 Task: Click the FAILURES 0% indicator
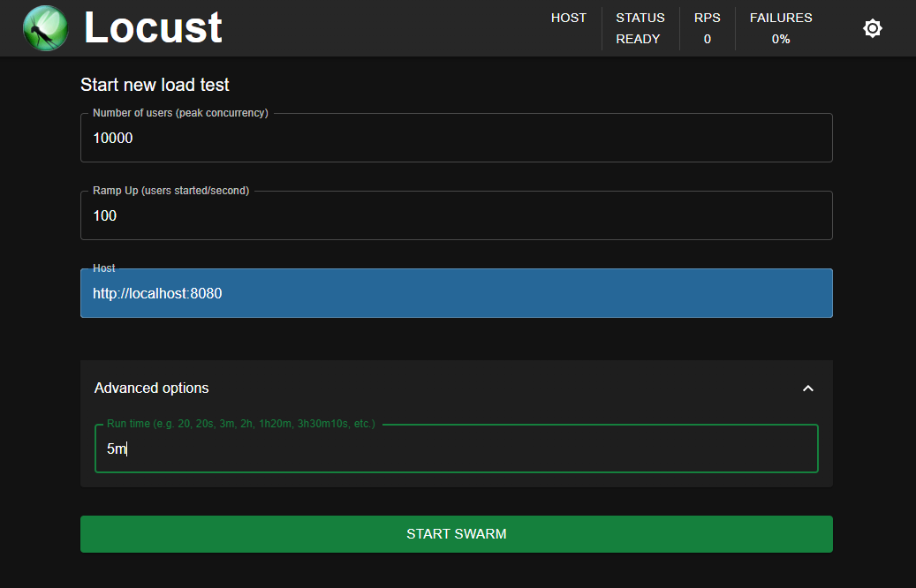pos(781,28)
